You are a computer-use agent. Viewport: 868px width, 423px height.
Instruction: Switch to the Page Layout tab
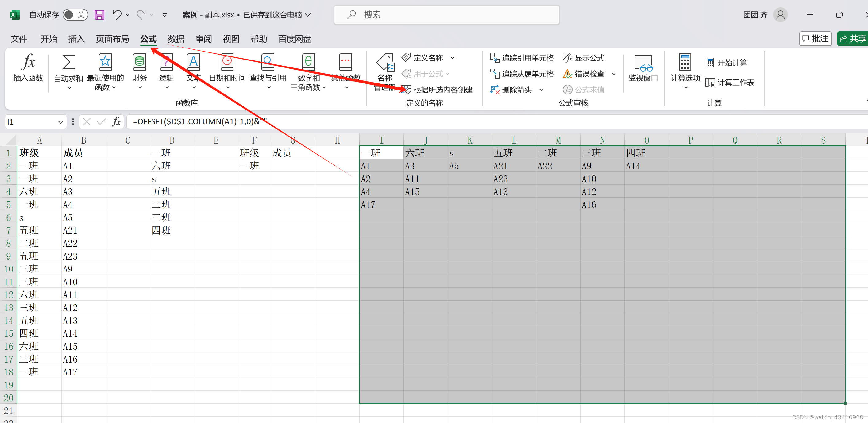coord(112,39)
